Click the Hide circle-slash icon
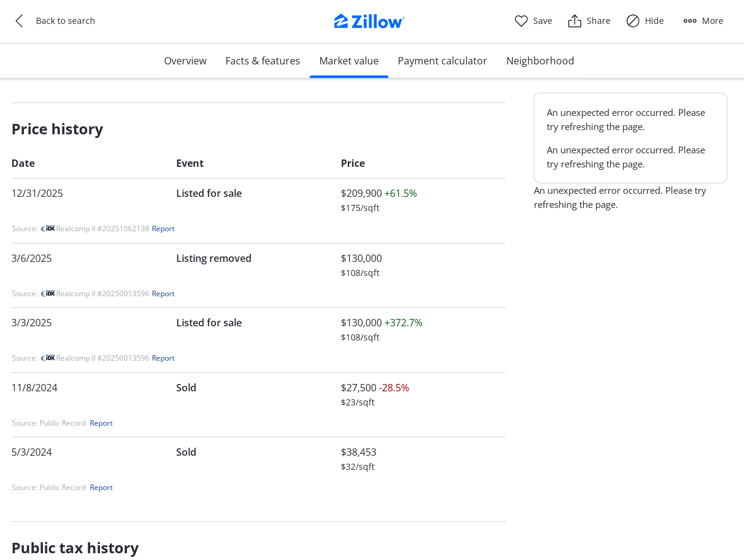This screenshot has height=560, width=744. 633,21
